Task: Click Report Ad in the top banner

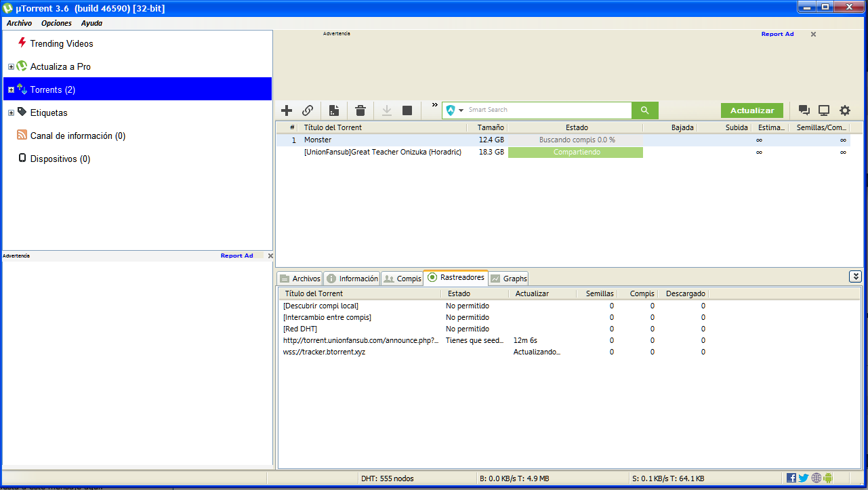Action: tap(777, 34)
